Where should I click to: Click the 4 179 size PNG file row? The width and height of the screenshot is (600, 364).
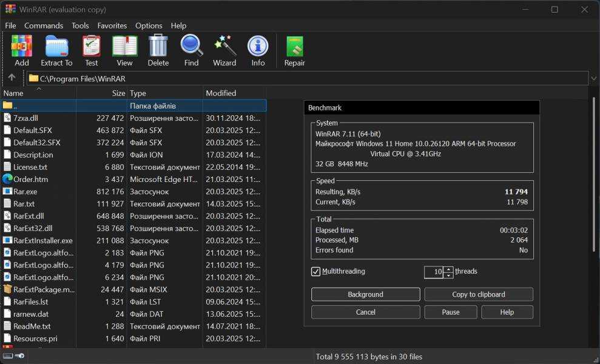[x=133, y=265]
